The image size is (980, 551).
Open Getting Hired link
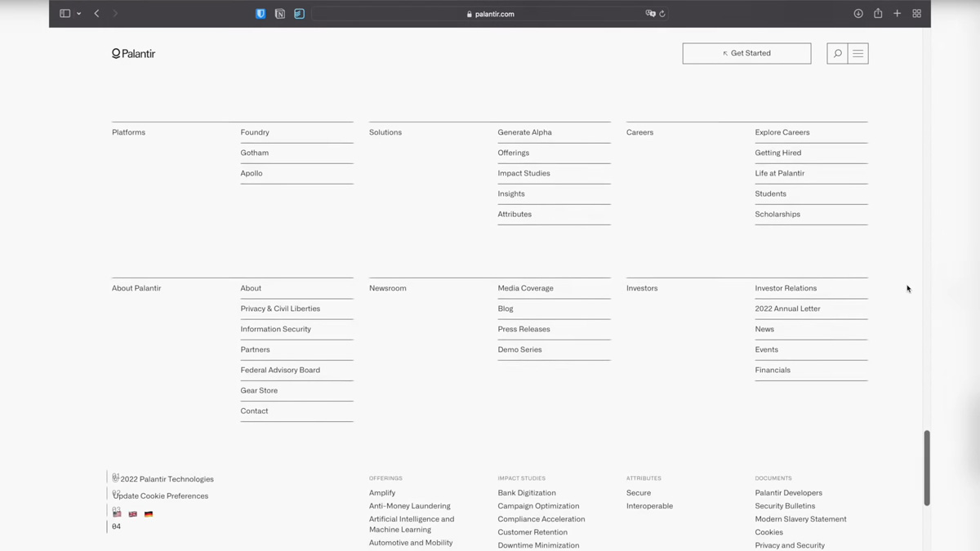pyautogui.click(x=778, y=153)
